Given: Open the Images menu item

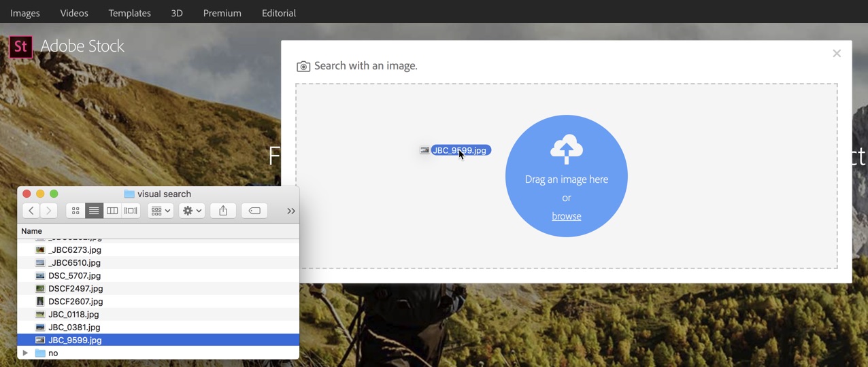Looking at the screenshot, I should tap(25, 13).
